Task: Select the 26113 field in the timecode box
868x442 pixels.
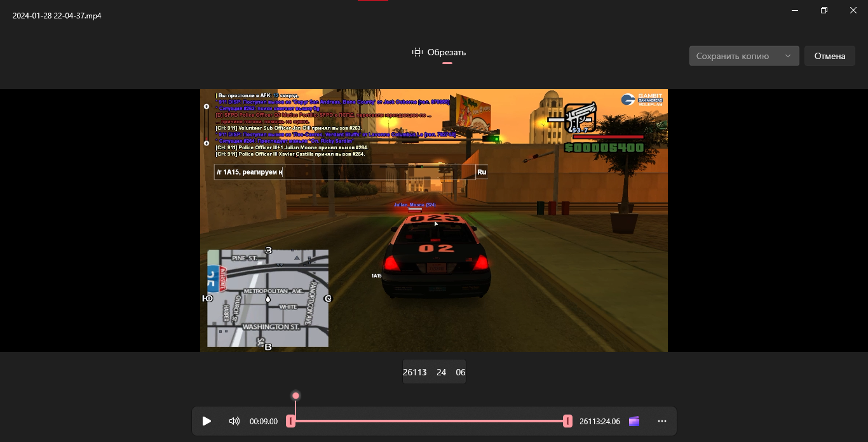Action: click(x=414, y=372)
